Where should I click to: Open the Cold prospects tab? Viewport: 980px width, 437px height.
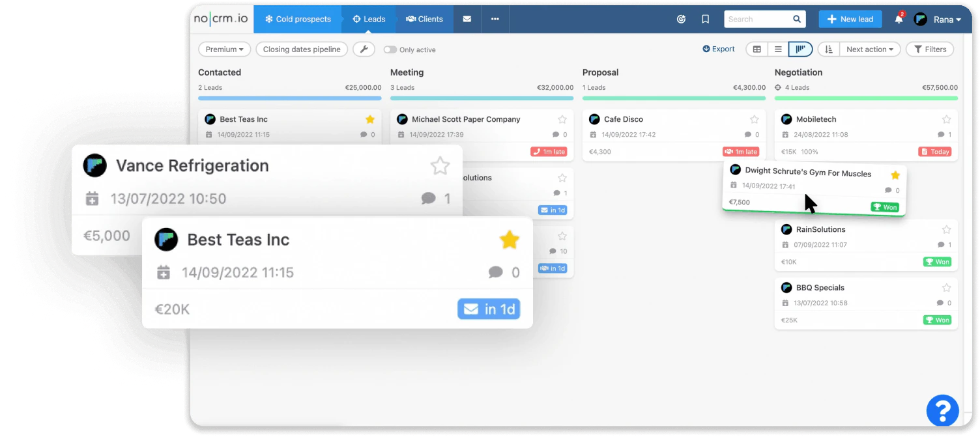coord(298,19)
